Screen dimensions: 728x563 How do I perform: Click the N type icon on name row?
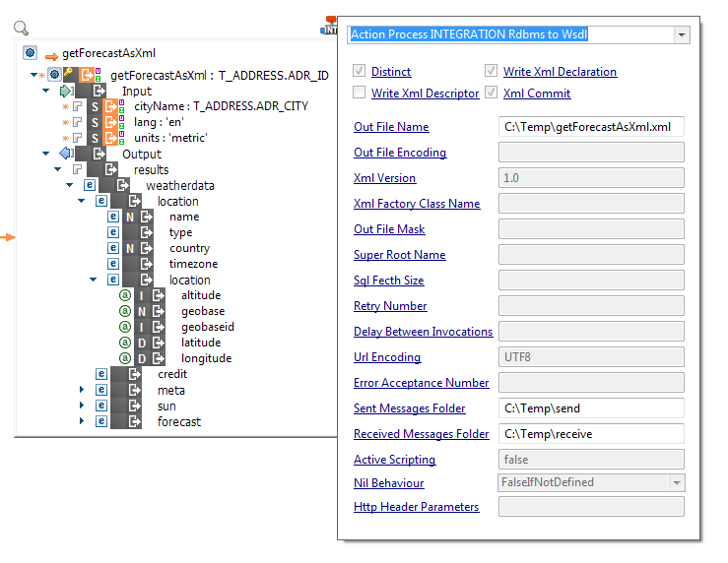pos(130,218)
